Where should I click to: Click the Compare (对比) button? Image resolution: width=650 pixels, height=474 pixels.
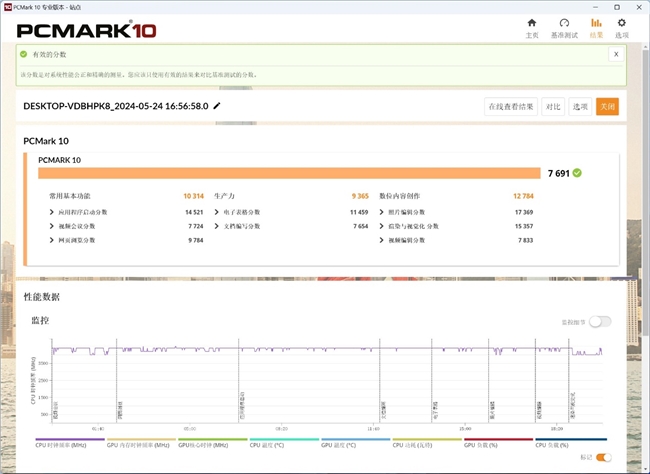[x=553, y=107]
